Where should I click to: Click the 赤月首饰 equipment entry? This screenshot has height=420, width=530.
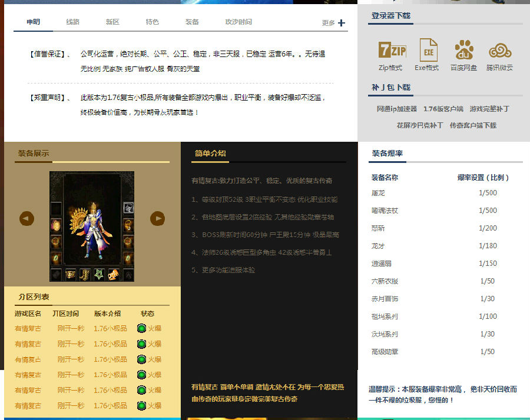coord(385,299)
